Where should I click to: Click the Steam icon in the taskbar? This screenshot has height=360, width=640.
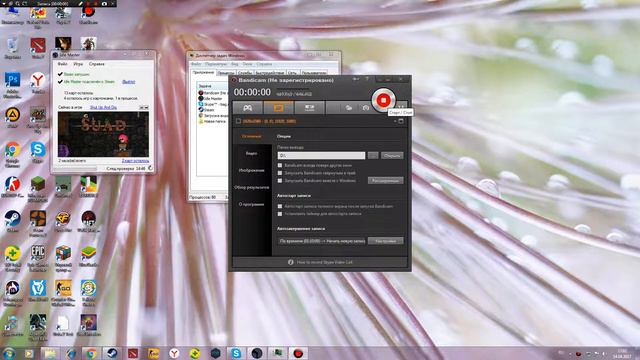(x=112, y=353)
